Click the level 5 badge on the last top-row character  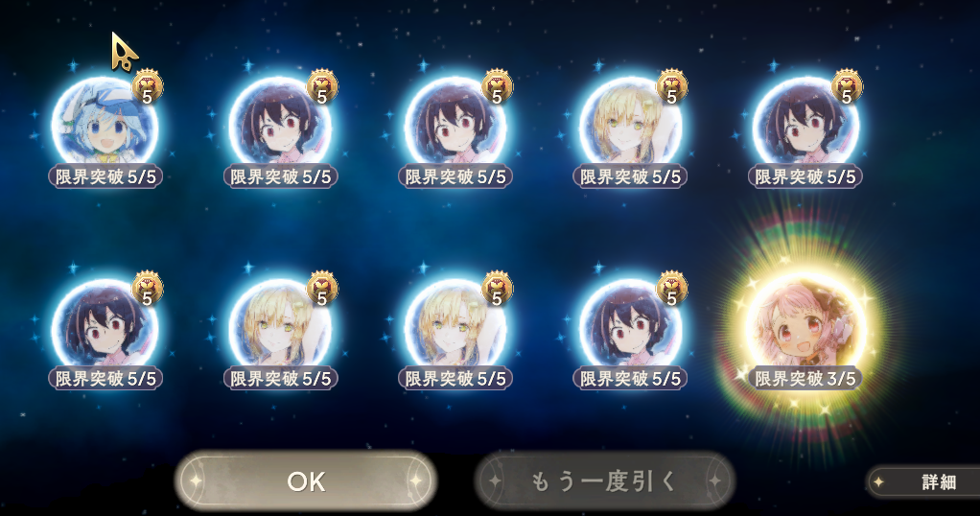point(847,87)
